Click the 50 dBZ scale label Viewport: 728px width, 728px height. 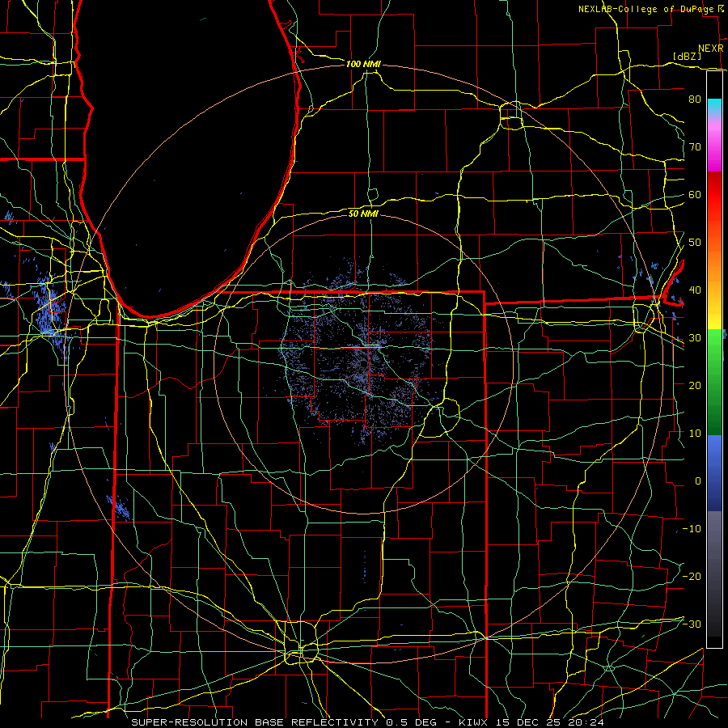[x=695, y=243]
